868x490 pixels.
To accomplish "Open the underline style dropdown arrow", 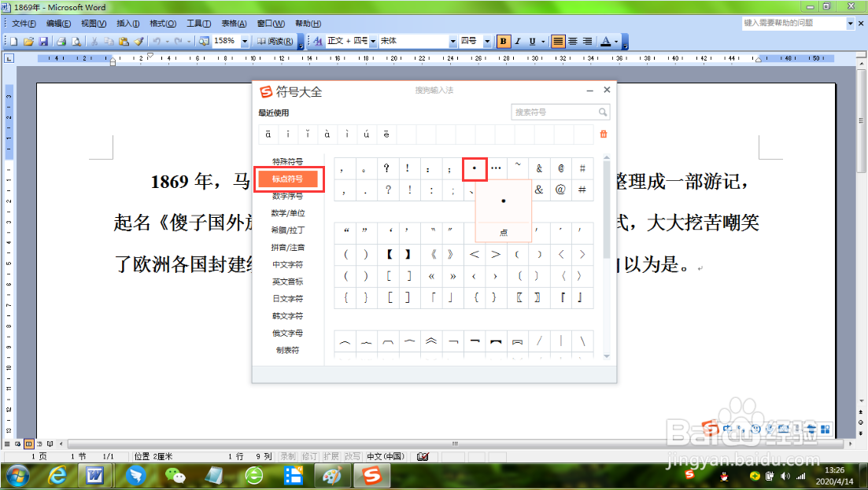I will click(x=543, y=42).
